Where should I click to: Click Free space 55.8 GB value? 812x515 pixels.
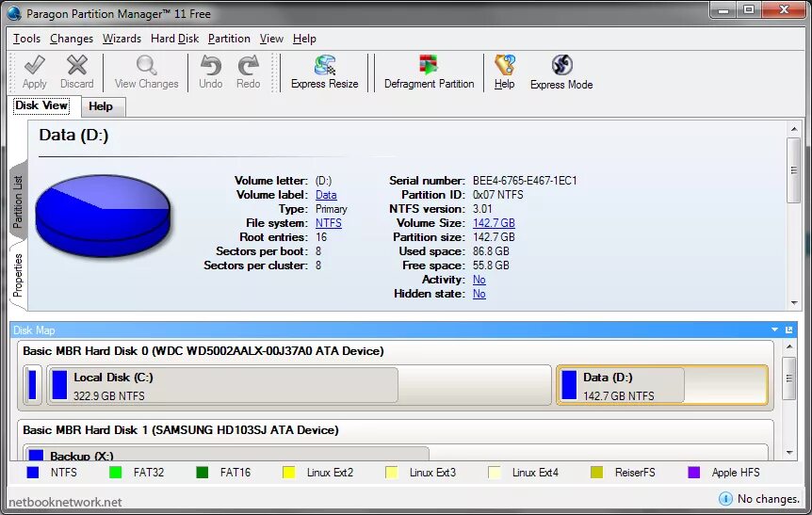pos(491,265)
